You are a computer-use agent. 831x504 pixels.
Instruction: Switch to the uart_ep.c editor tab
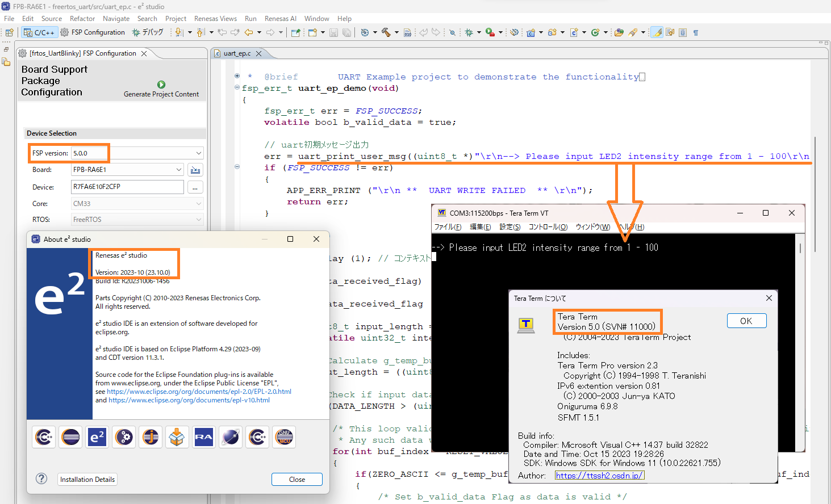pos(237,53)
